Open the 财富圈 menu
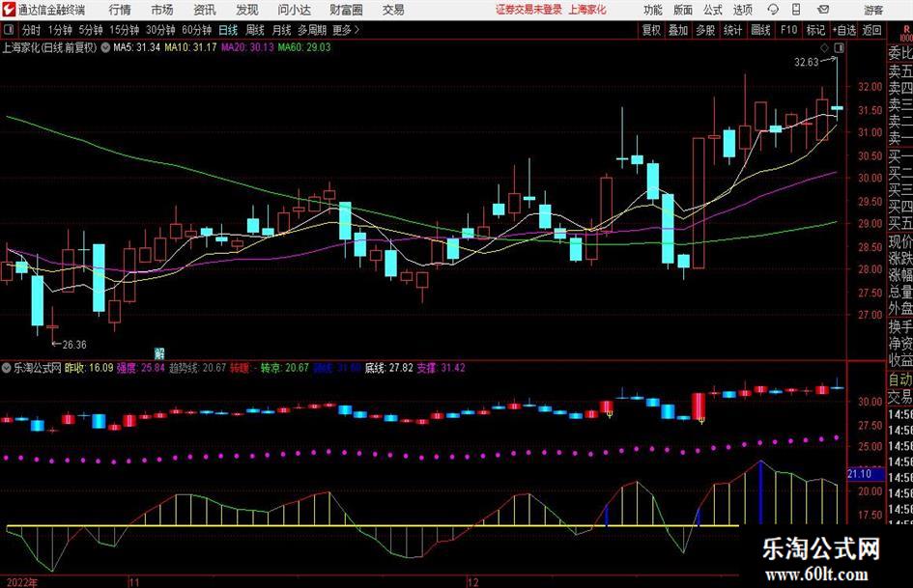This screenshot has height=588, width=913. point(346,10)
